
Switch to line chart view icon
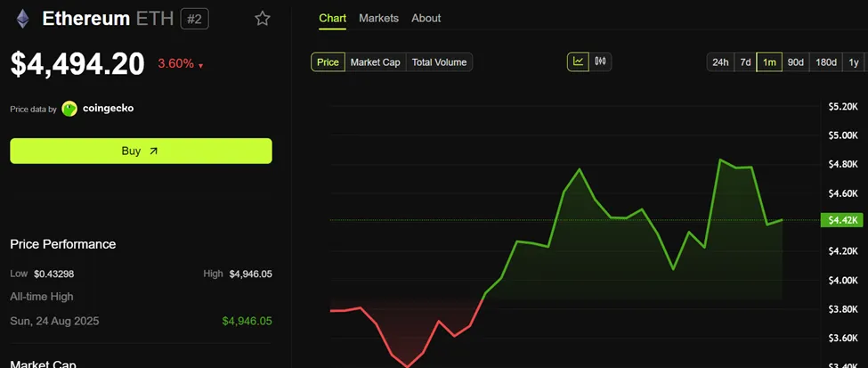pyautogui.click(x=578, y=61)
